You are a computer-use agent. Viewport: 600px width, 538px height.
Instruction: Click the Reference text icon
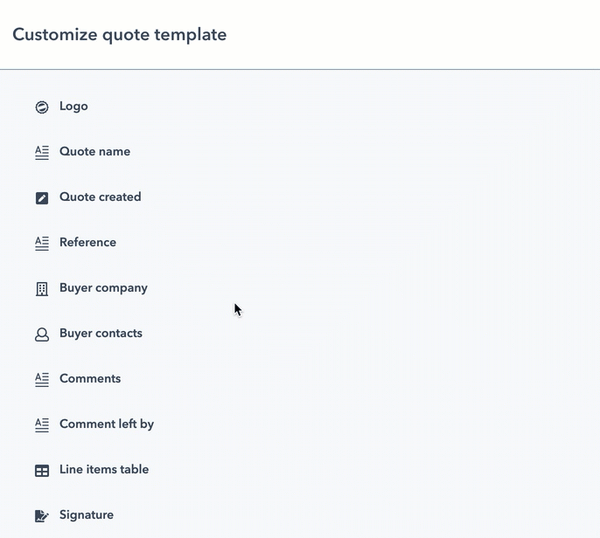click(42, 243)
